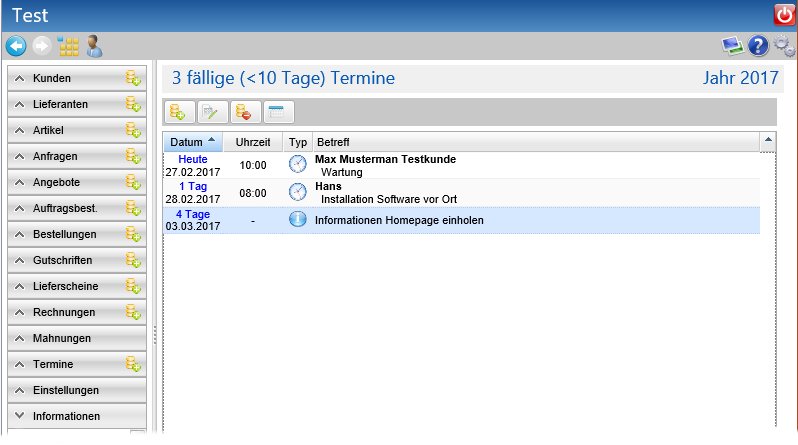Click the red power button at top right

point(784,15)
